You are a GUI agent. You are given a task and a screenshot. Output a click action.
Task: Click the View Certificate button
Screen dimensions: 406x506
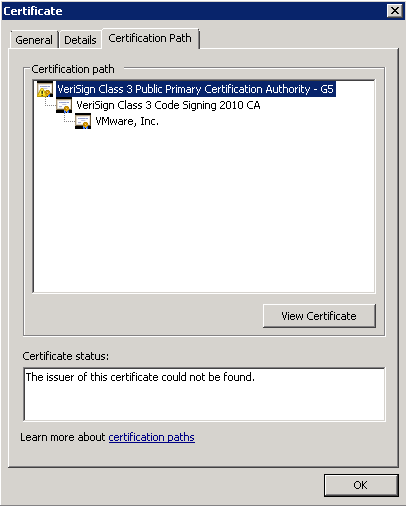coord(319,316)
